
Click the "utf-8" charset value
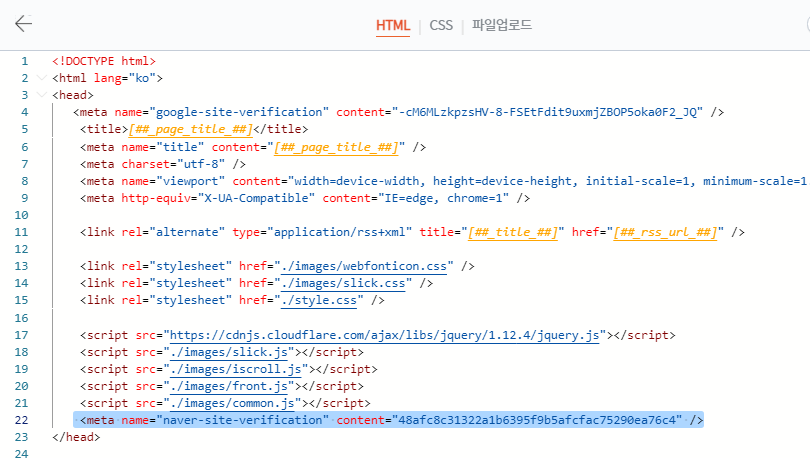click(x=201, y=164)
